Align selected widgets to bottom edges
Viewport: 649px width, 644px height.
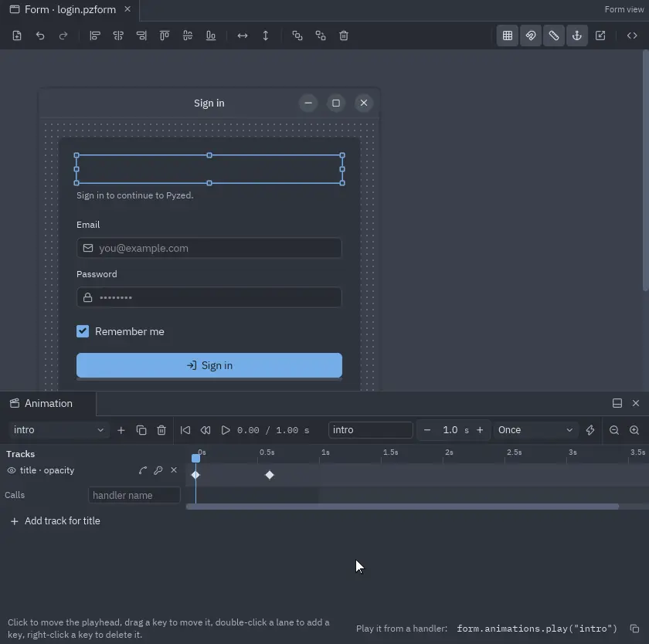coord(211,36)
